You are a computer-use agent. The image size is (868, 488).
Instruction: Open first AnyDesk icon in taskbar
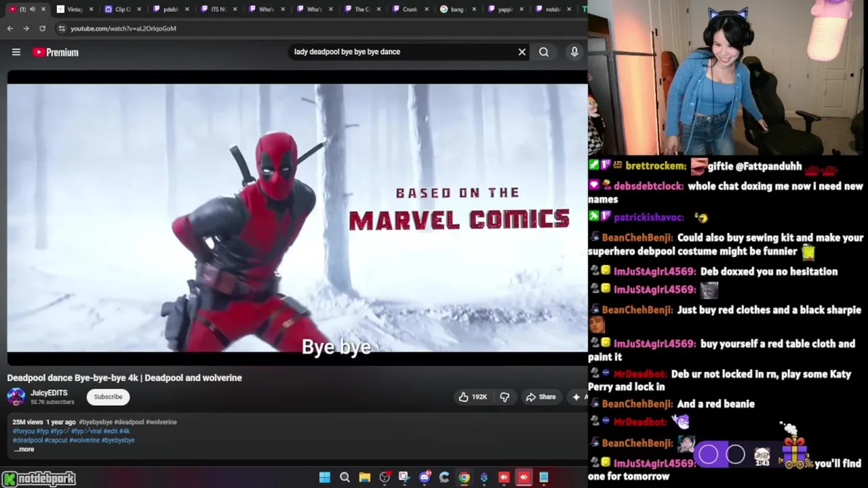coord(504,477)
